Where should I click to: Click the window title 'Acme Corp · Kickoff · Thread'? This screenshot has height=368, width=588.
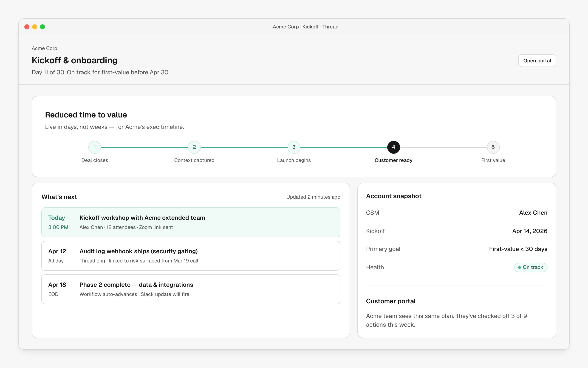click(x=305, y=27)
